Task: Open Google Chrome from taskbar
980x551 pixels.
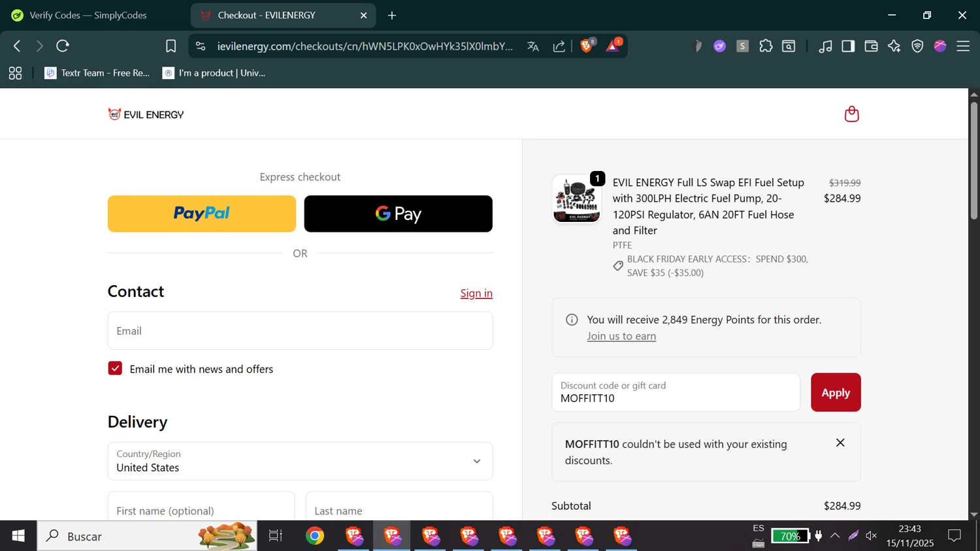Action: 315,536
